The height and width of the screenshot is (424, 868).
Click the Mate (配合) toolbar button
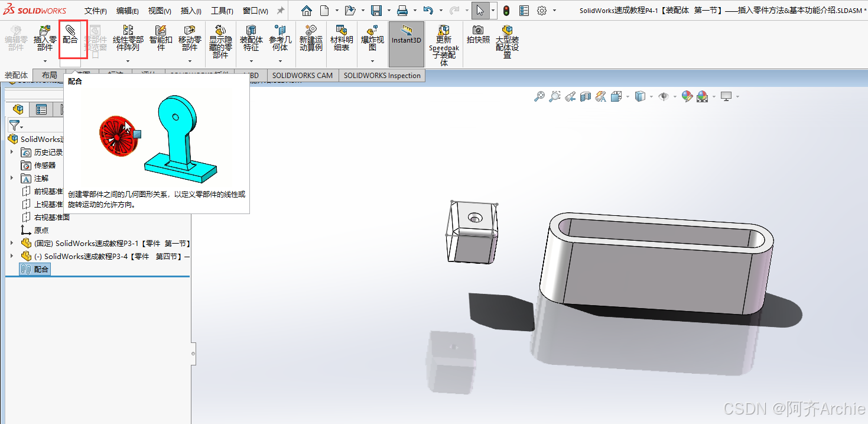tap(70, 36)
